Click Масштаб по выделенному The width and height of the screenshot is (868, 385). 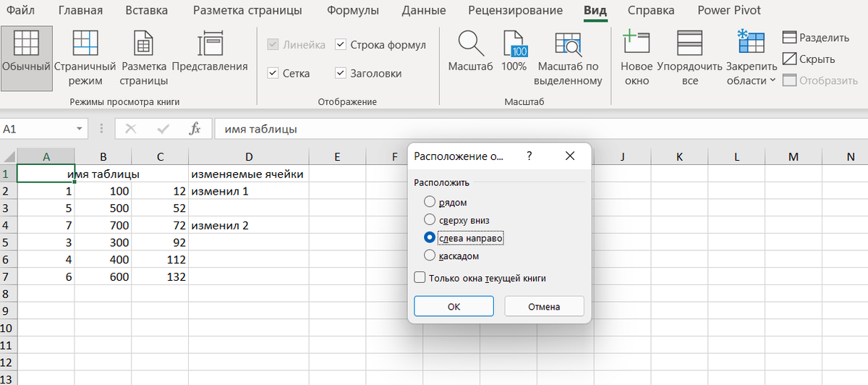(569, 58)
